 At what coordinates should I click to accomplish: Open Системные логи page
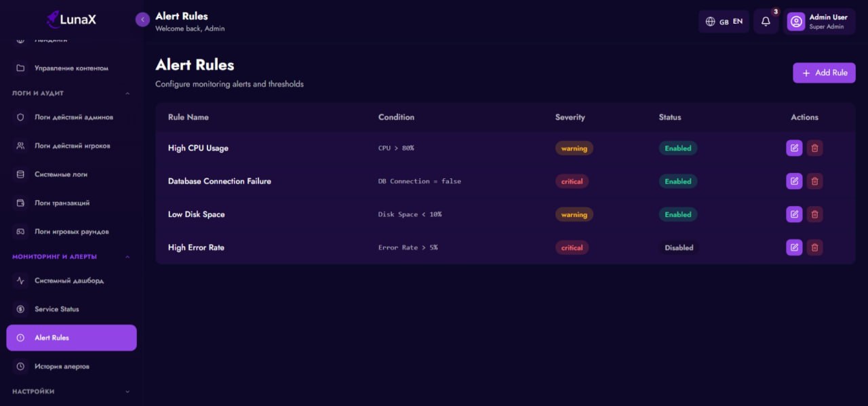71,174
